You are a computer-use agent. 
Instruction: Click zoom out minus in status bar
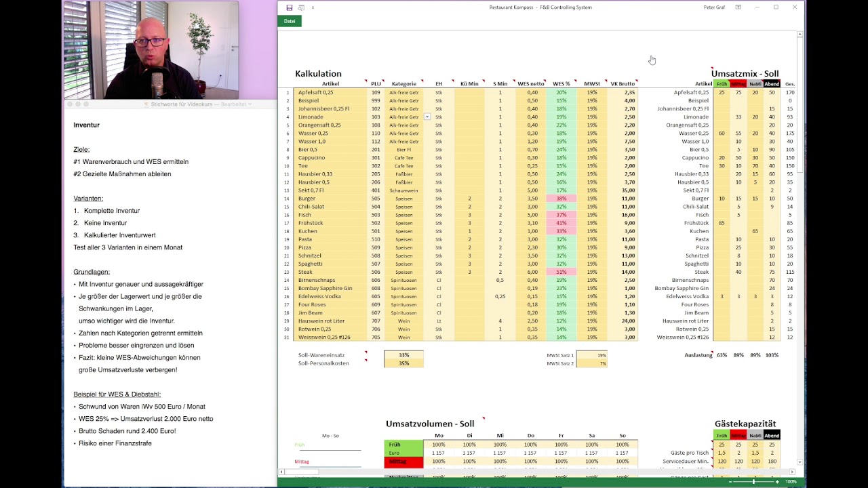[731, 481]
